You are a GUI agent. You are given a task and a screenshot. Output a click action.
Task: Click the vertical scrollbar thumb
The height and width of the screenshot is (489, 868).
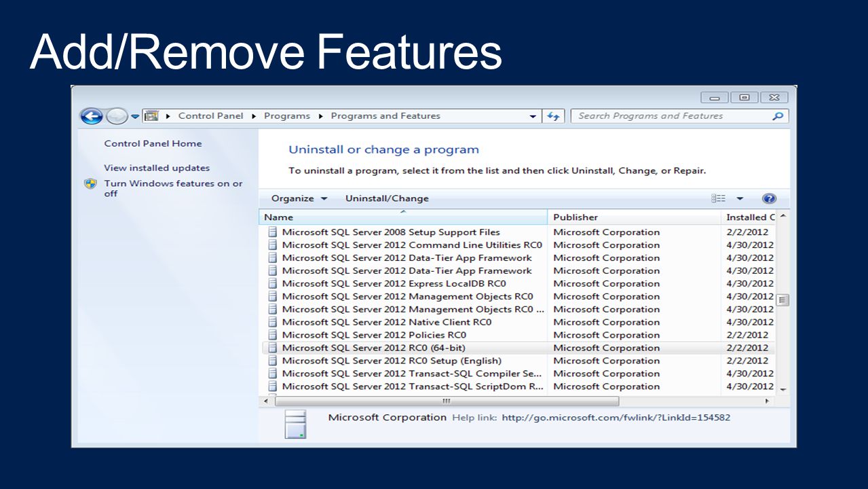click(783, 300)
